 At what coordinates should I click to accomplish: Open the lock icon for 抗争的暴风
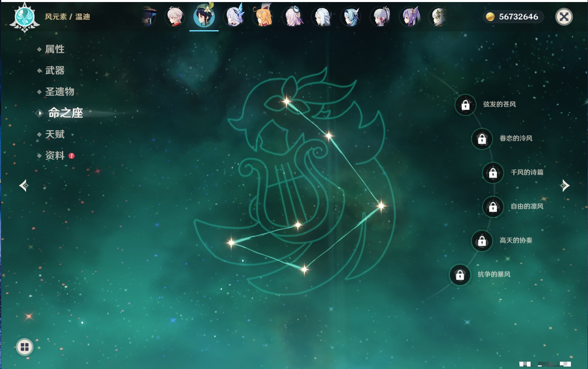point(460,274)
